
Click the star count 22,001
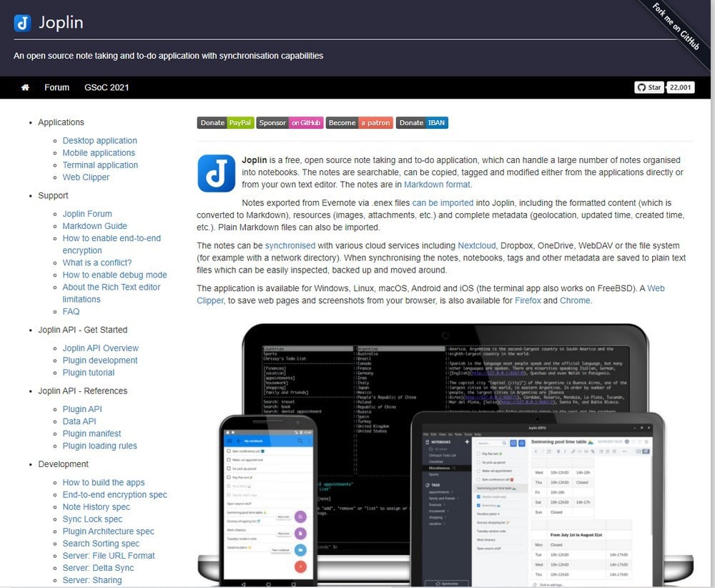(680, 87)
